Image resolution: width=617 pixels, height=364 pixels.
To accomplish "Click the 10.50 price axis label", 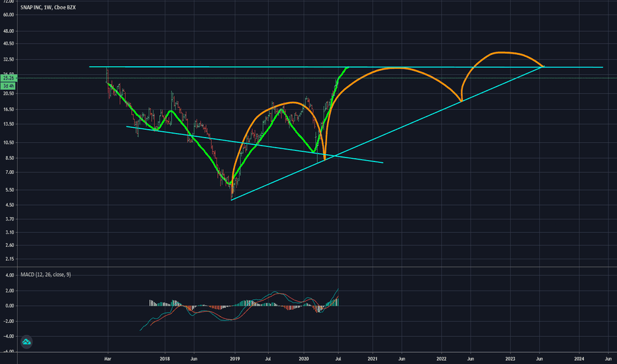I will [x=8, y=142].
